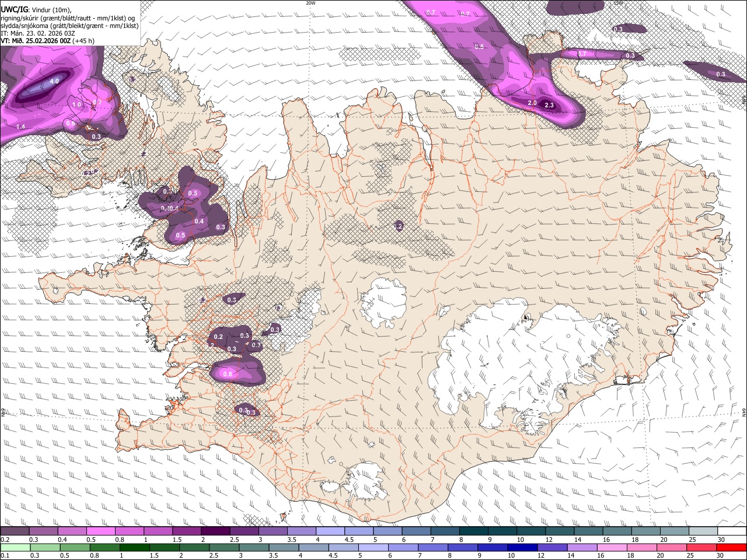Click the '4.0' precipitation value on the map
This screenshot has width=747, height=560.
pyautogui.click(x=54, y=81)
